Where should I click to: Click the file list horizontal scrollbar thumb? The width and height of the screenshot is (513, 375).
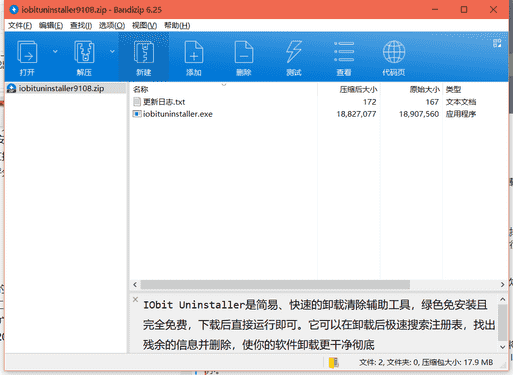tap(275, 285)
